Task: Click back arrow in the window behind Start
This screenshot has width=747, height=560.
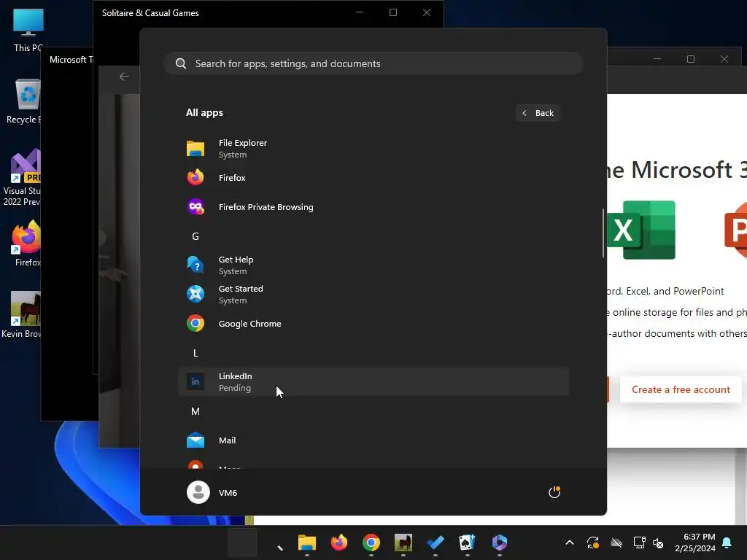Action: (x=124, y=77)
